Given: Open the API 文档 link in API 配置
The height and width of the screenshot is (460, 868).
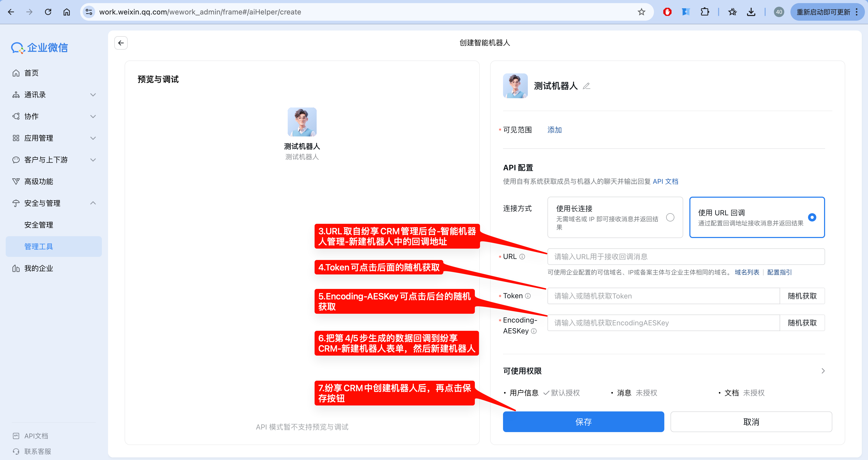Looking at the screenshot, I should point(665,182).
